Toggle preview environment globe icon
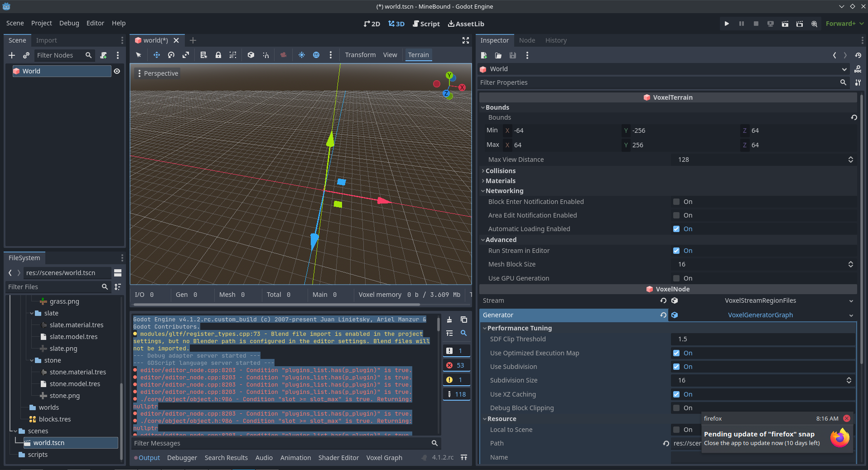 (316, 55)
